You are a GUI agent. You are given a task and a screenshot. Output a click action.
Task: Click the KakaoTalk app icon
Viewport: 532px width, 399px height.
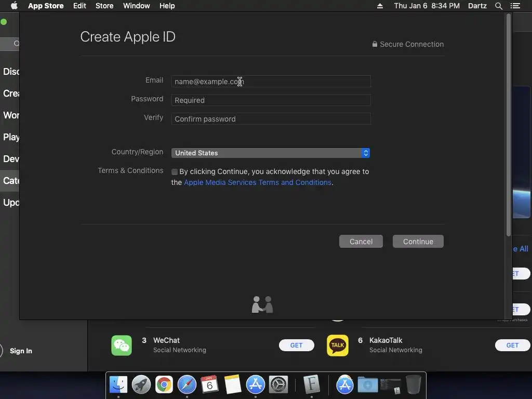coord(338,345)
